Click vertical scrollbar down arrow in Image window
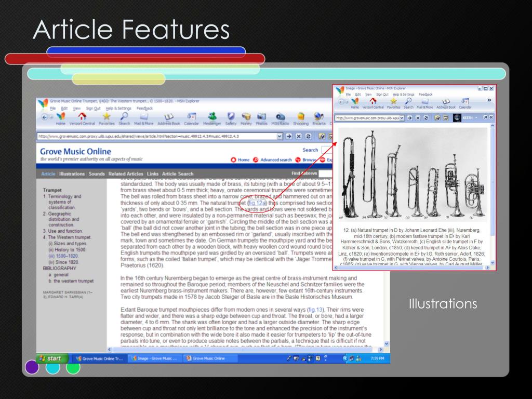This screenshot has height=399, width=532. tap(493, 262)
